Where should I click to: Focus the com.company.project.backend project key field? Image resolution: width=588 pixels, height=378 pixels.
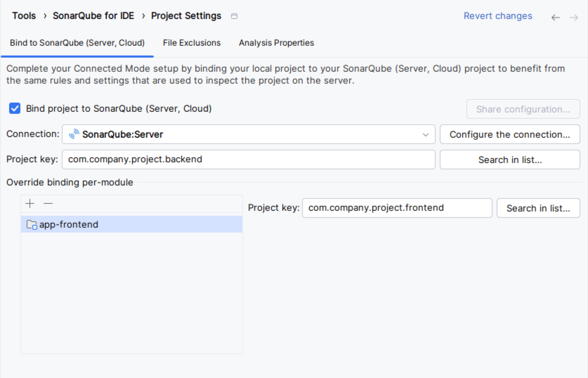tap(248, 159)
